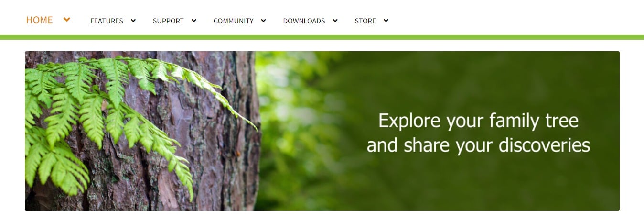This screenshot has width=644, height=222.
Task: Open the FEATURES menu
Action: point(107,21)
